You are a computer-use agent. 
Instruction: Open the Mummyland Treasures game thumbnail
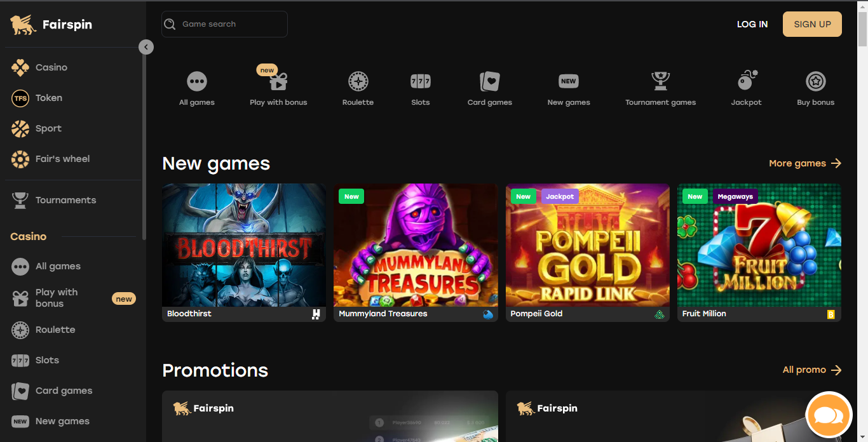point(416,245)
